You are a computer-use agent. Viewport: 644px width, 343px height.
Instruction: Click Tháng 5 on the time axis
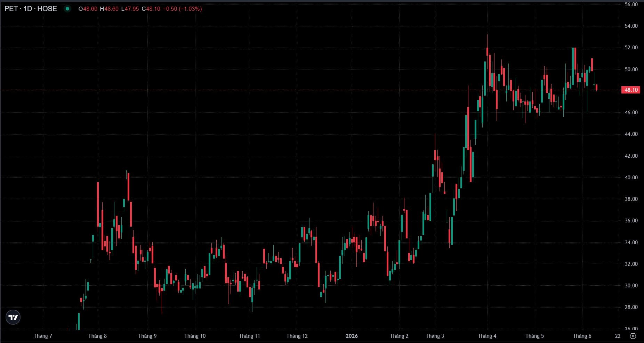tap(535, 336)
